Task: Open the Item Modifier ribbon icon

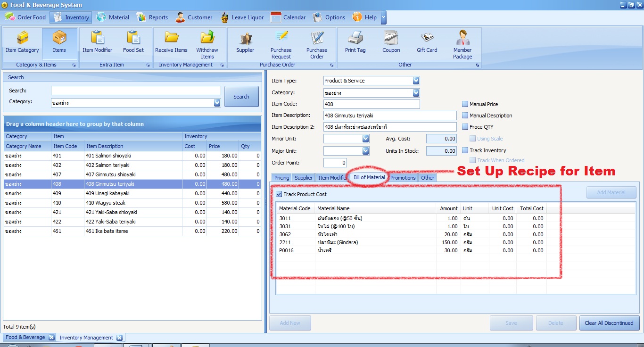Action: (98, 43)
